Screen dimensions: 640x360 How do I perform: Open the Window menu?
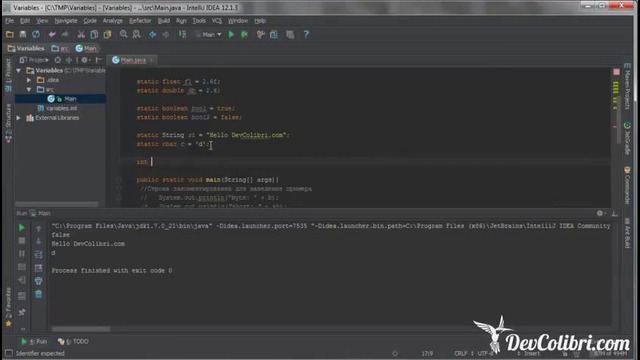click(238, 21)
